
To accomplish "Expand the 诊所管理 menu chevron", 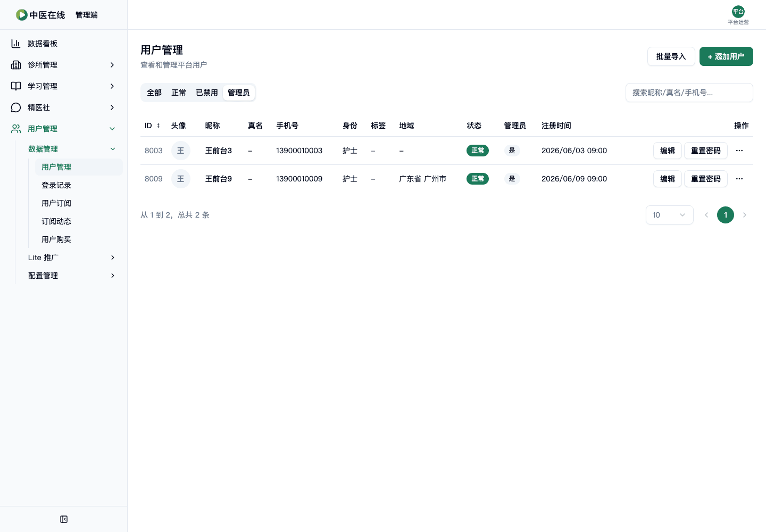I will [112, 65].
